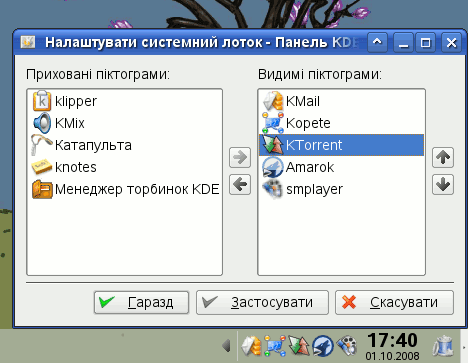This screenshot has height=363, width=468.
Task: Move selected item to visible with right arrow
Action: (240, 157)
